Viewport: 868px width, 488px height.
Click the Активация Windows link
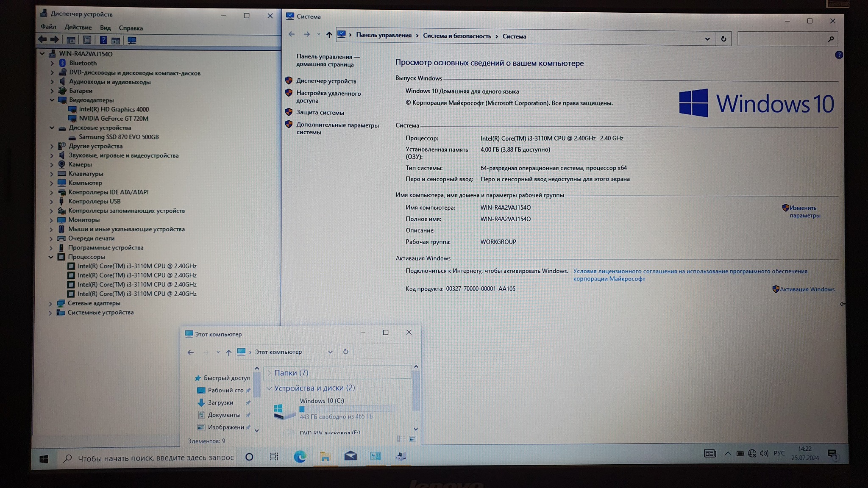807,289
